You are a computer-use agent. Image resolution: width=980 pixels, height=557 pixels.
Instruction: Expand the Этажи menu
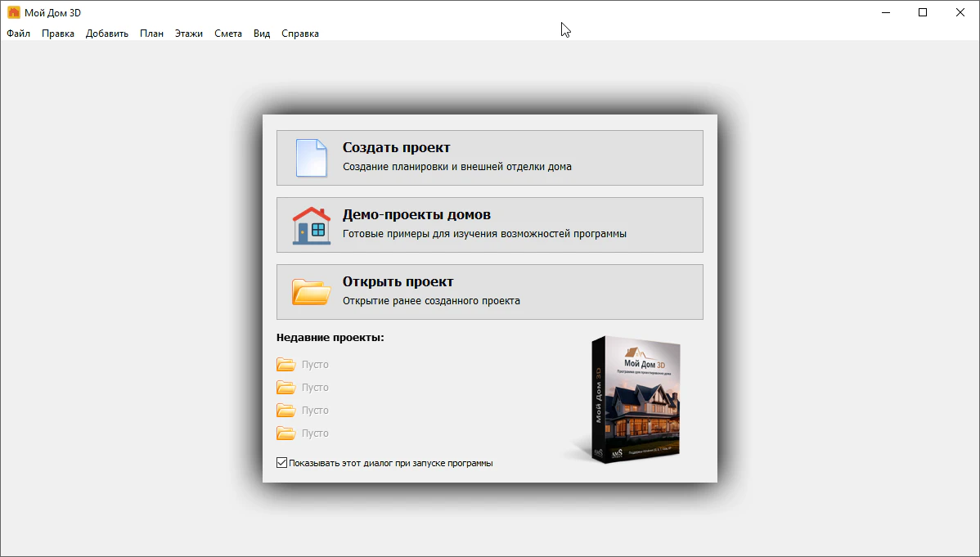click(x=189, y=34)
